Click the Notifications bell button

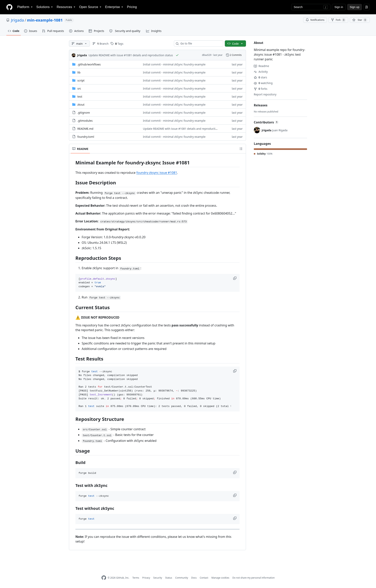tap(315, 20)
